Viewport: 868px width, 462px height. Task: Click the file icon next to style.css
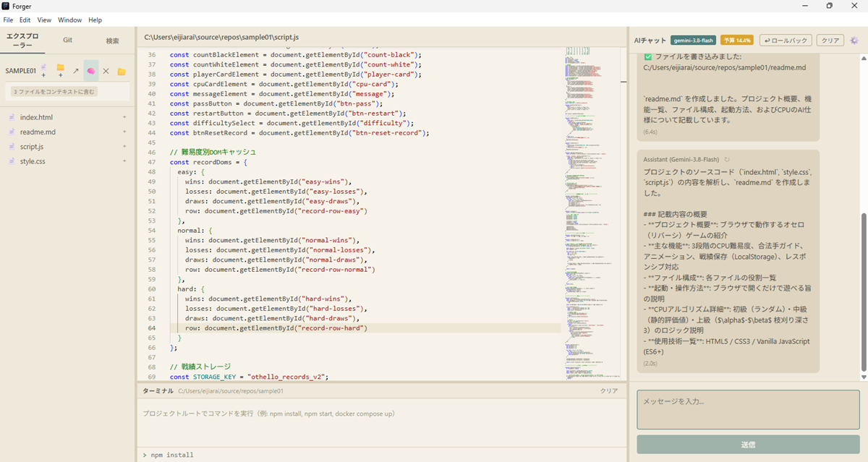(x=12, y=161)
